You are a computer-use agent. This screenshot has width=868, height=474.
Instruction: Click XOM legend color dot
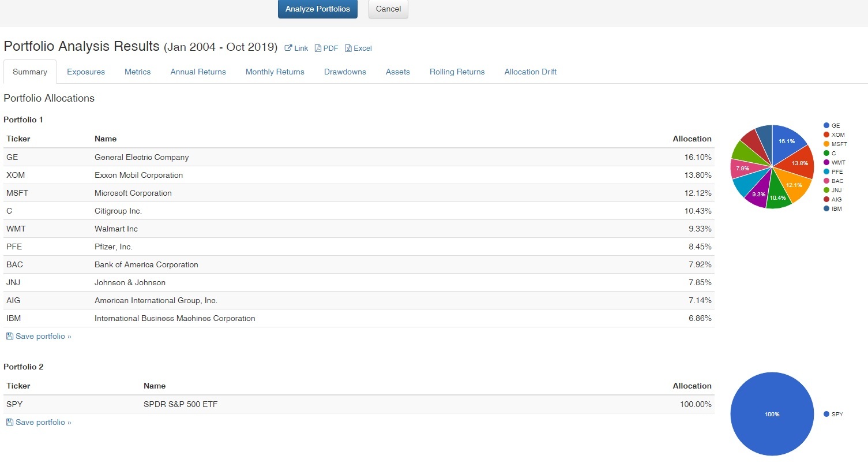826,135
